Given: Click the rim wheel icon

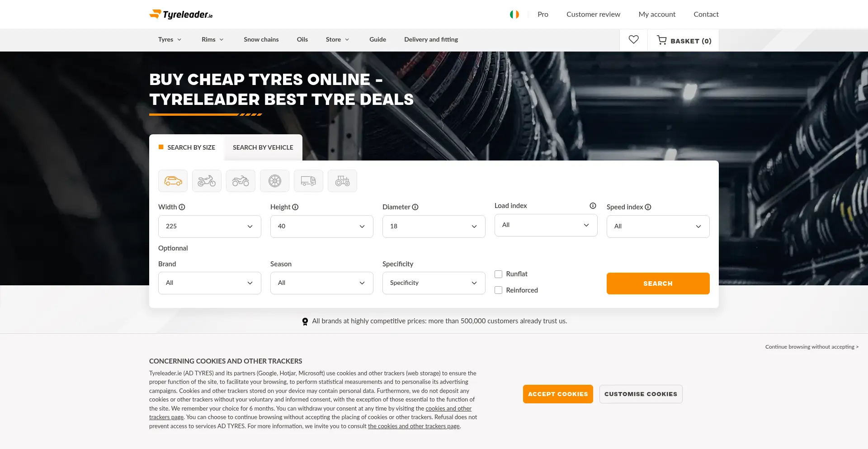Looking at the screenshot, I should [274, 180].
